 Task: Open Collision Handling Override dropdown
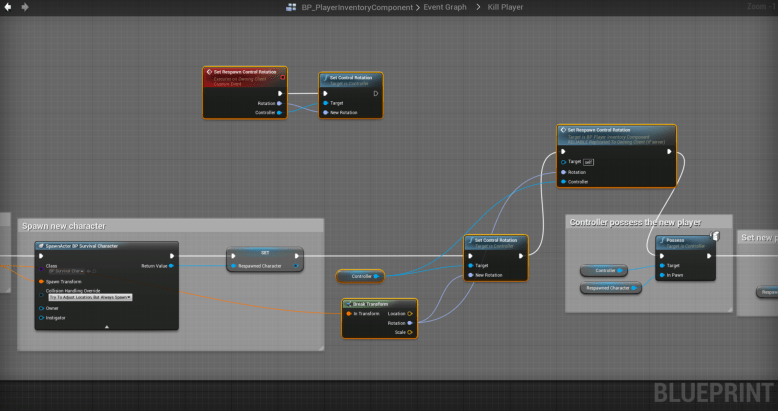click(89, 297)
